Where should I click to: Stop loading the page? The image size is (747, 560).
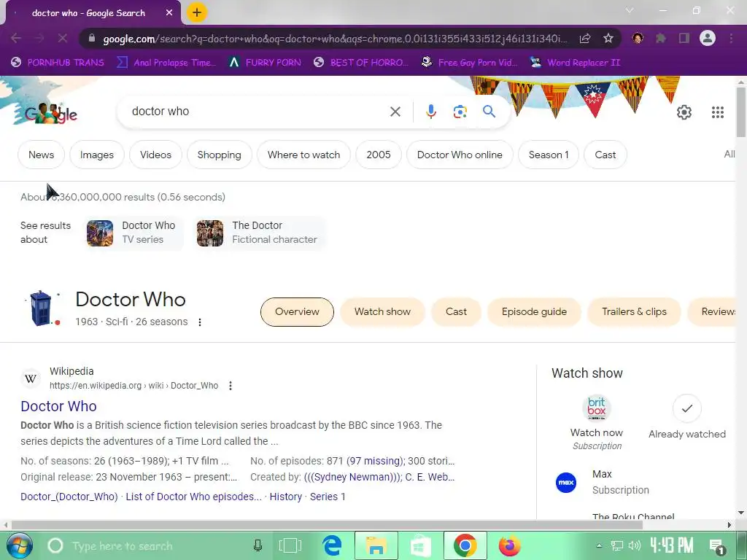63,38
